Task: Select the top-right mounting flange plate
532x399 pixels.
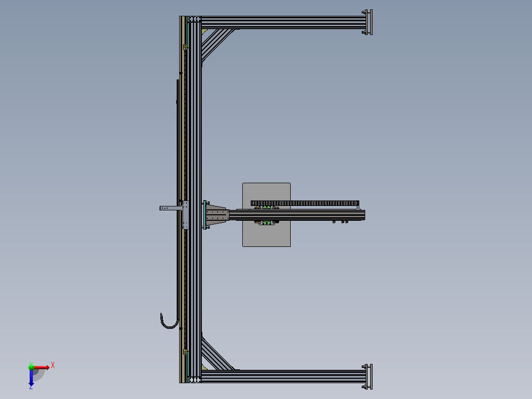Action: click(x=371, y=22)
